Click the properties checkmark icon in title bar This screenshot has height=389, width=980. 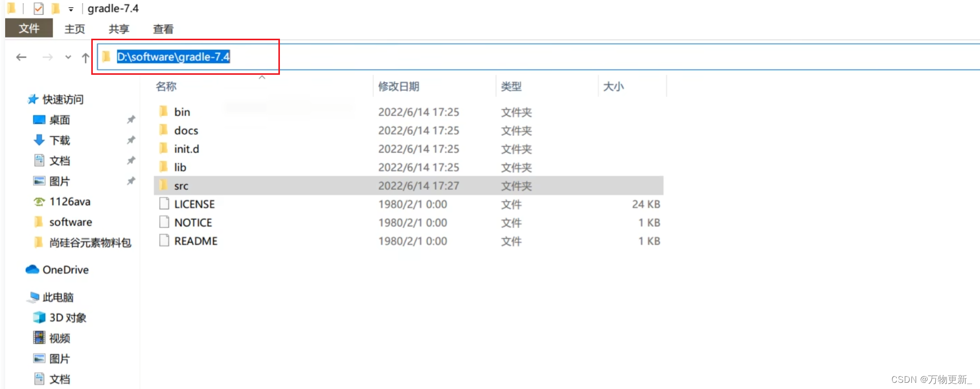tap(38, 9)
